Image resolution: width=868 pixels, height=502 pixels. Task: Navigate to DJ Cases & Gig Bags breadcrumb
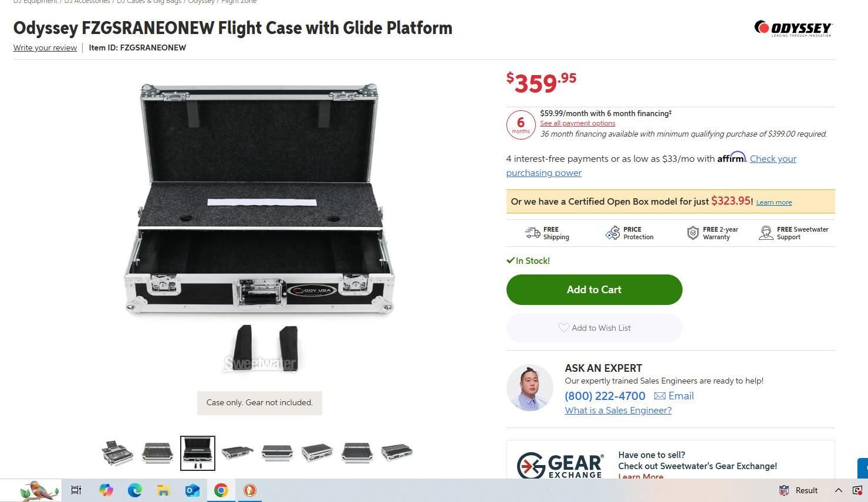pos(149,2)
